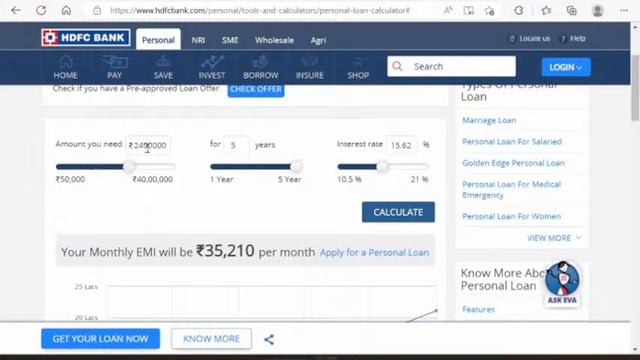Image resolution: width=640 pixels, height=360 pixels.
Task: Click the browser address bar URL
Action: [260, 11]
